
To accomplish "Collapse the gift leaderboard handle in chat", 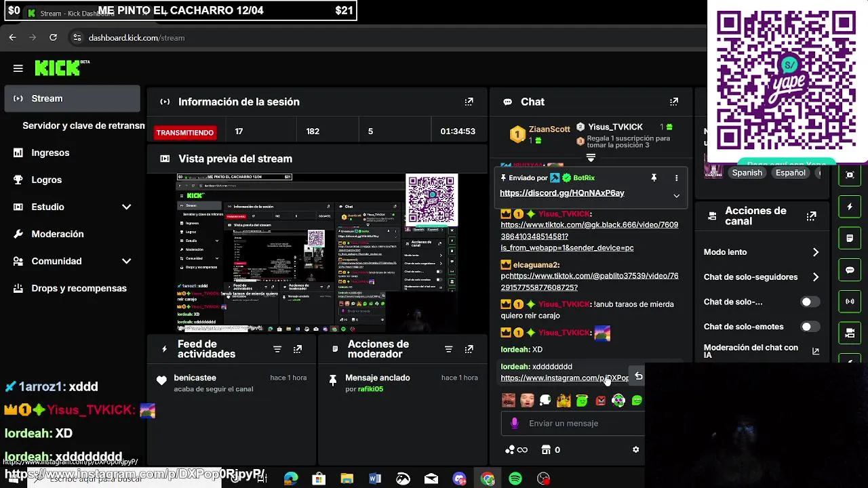I will (x=591, y=157).
